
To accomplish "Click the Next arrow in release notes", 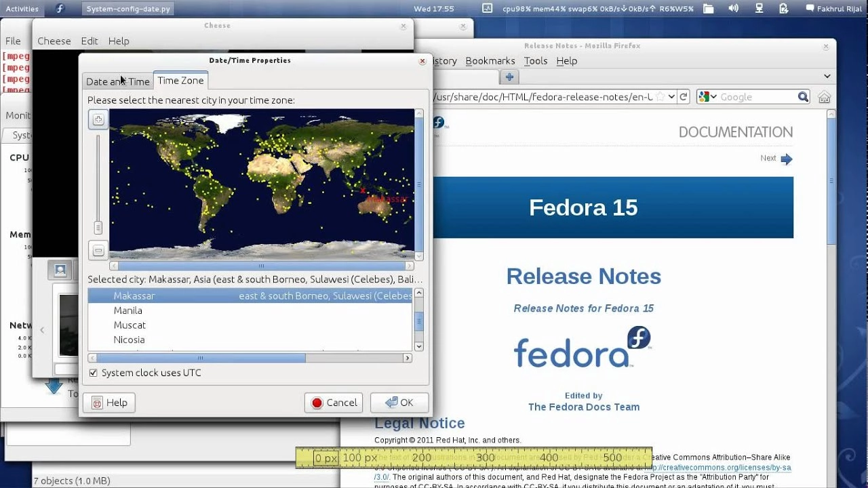I will coord(786,159).
